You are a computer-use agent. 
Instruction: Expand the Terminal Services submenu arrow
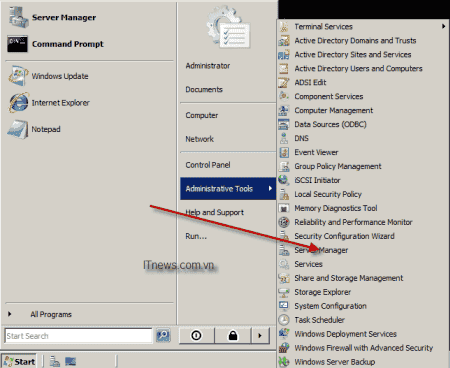[443, 26]
